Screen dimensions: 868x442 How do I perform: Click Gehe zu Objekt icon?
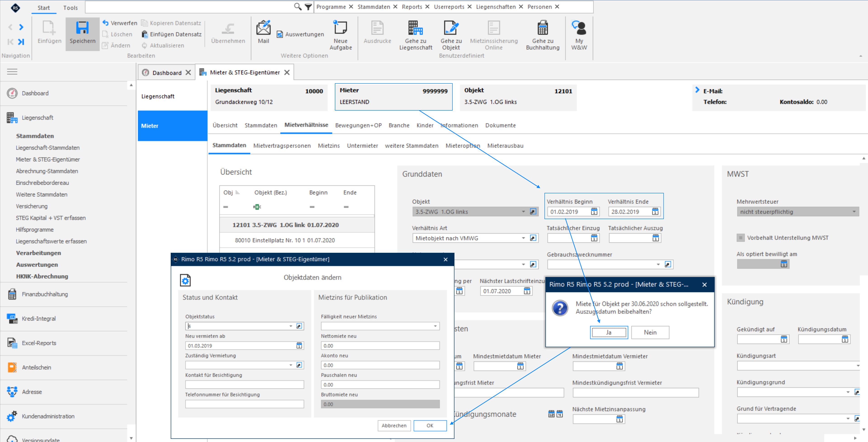click(451, 28)
